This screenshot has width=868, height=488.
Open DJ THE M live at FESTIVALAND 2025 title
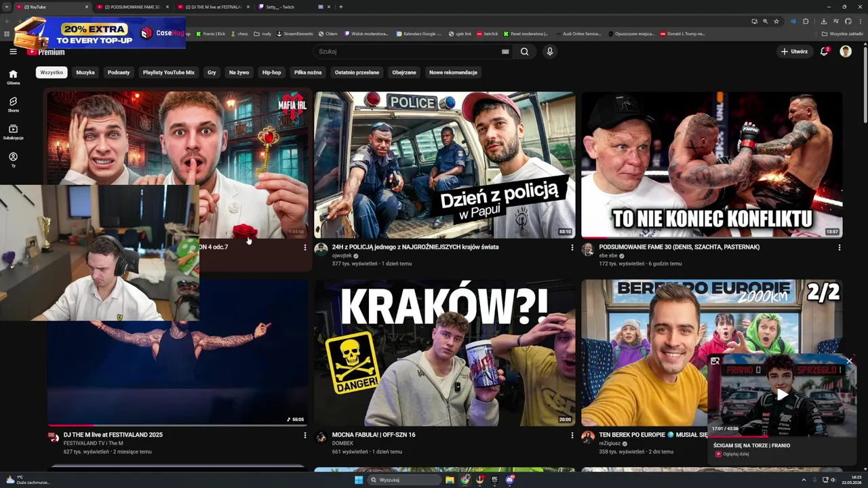(x=113, y=435)
